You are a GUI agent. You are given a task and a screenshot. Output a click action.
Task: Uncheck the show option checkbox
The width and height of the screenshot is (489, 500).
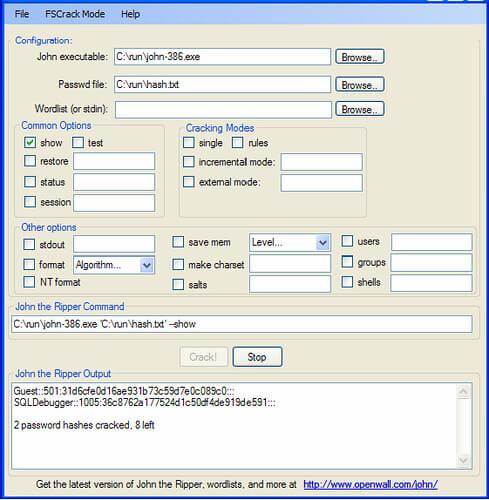[30, 143]
